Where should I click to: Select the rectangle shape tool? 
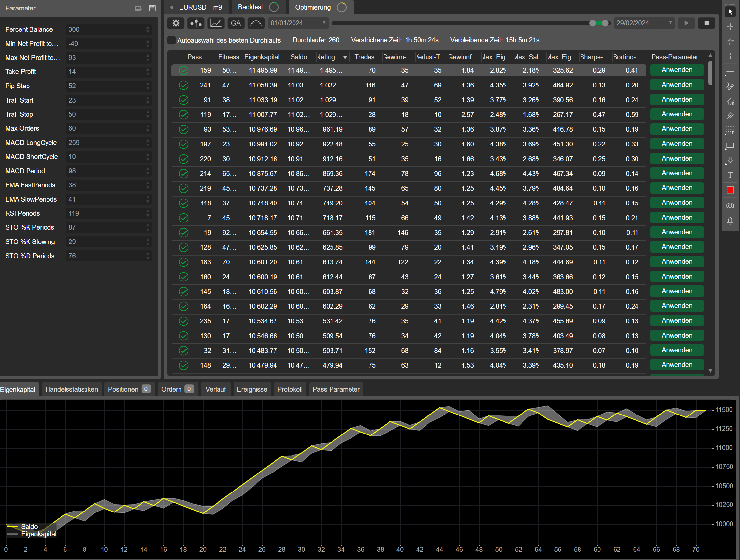[x=730, y=145]
